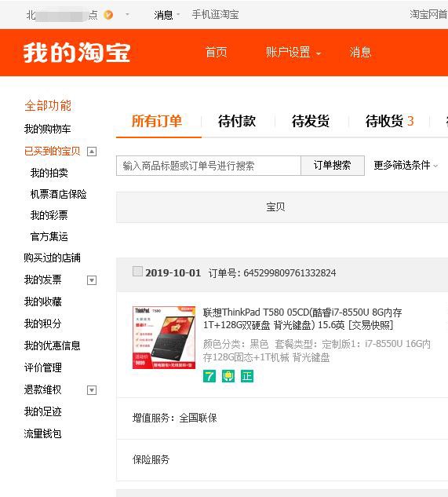Click the green 正 authentic product icon
Screen dimensions: 448x497
[x=247, y=376]
